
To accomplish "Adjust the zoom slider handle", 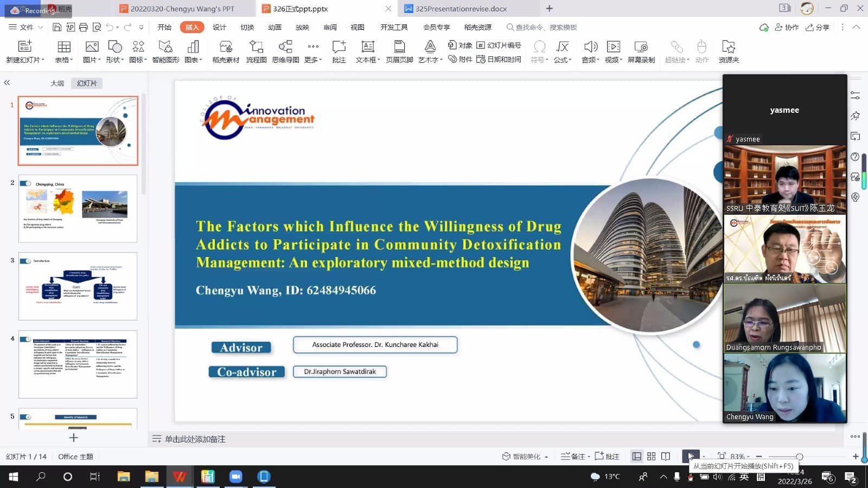I will click(x=799, y=457).
